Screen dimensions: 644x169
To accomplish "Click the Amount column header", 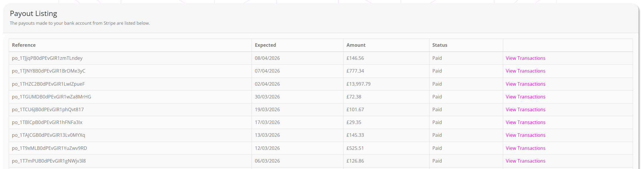I will coord(356,45).
